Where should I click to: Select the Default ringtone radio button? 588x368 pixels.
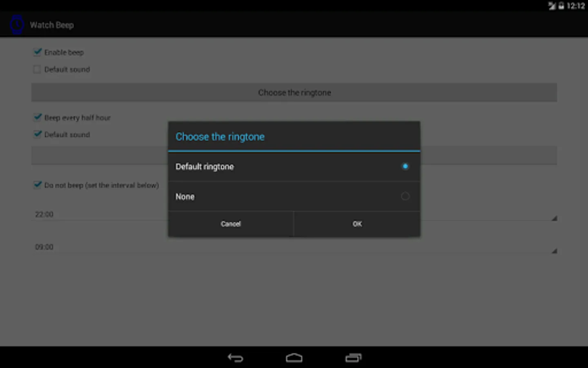[x=405, y=166]
